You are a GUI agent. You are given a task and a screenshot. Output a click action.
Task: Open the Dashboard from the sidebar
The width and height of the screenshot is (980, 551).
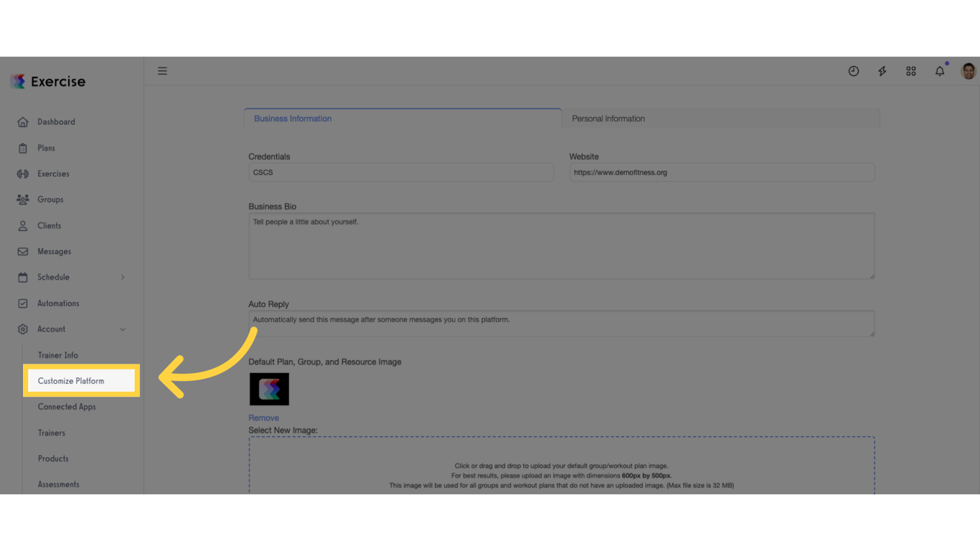56,122
